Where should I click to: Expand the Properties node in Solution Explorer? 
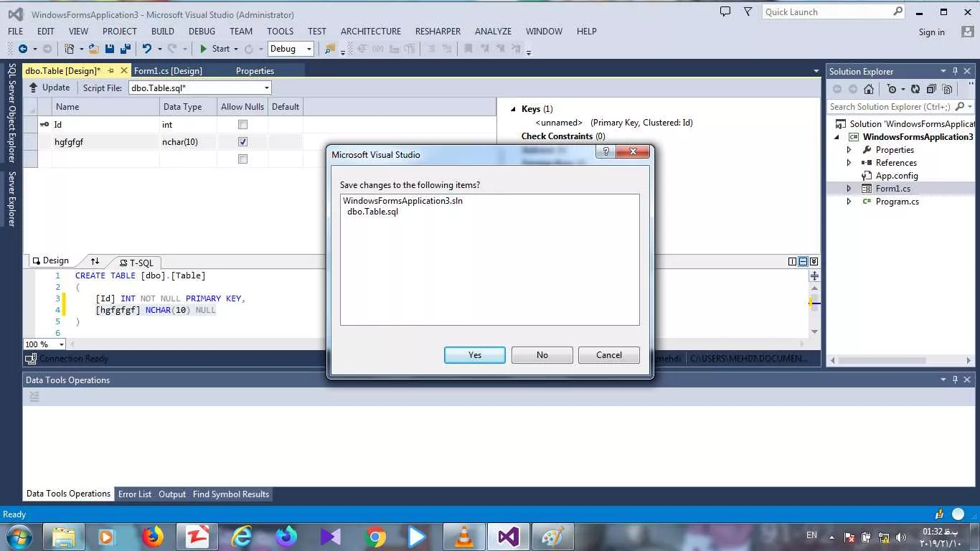point(849,150)
